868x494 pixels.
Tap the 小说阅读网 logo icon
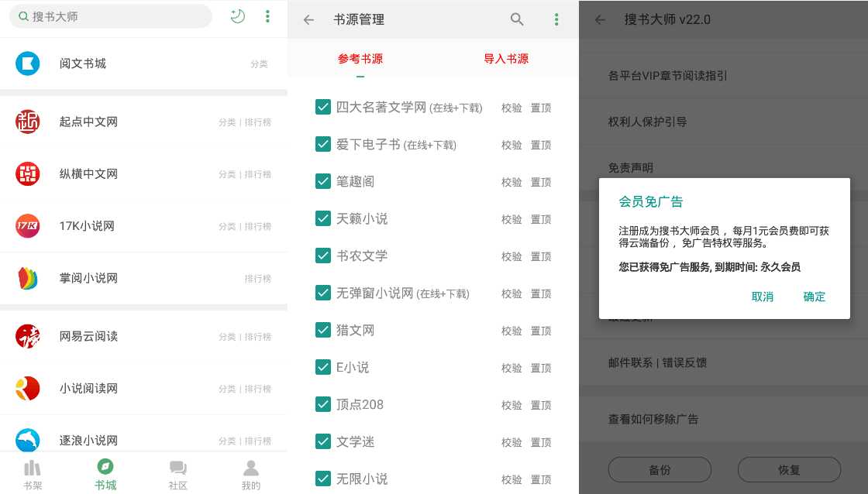click(x=28, y=389)
